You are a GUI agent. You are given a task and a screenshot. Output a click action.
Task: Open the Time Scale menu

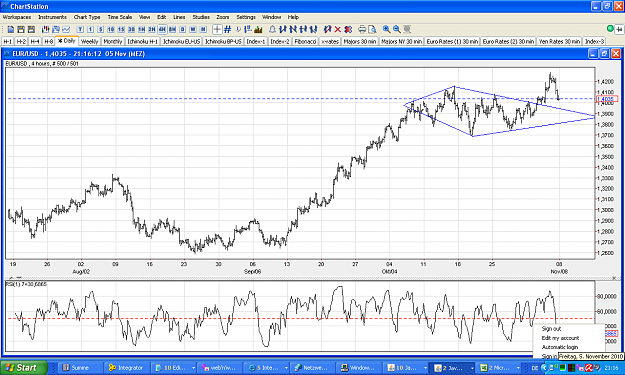120,17
